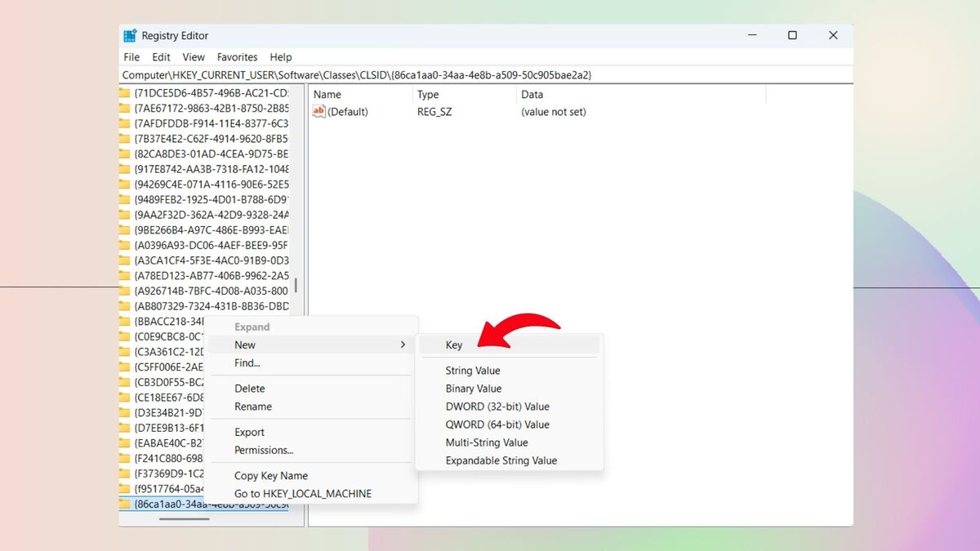Click folder icon of key {F241C880
Viewport: 980px width, 551px height.
(x=125, y=459)
